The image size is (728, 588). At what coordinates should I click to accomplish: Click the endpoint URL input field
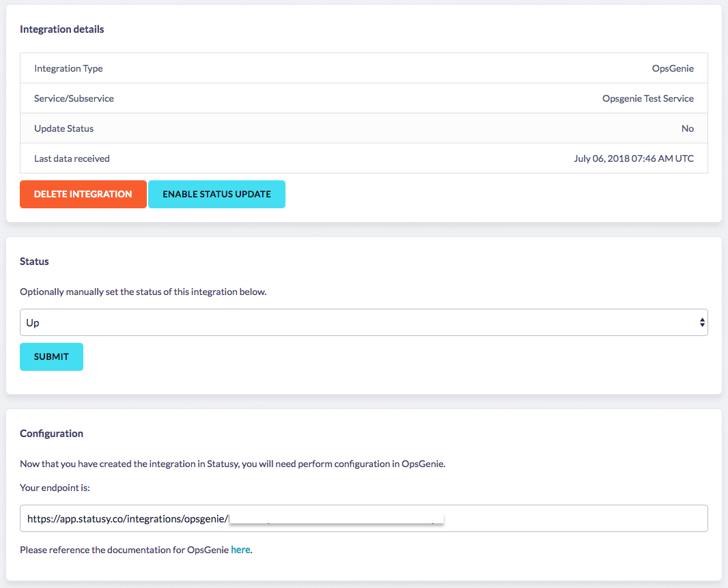point(364,518)
